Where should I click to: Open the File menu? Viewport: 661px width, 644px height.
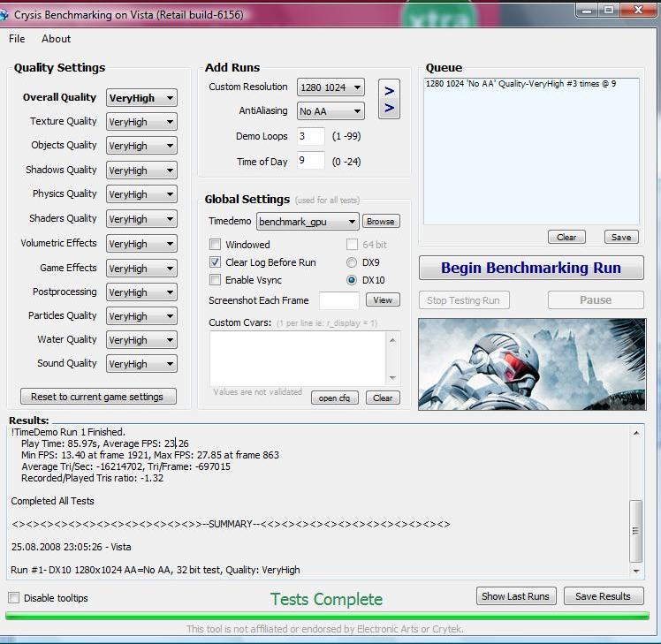17,39
